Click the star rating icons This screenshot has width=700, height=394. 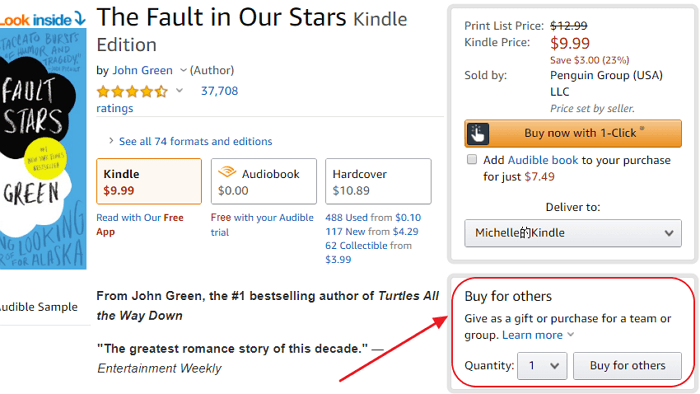[133, 91]
